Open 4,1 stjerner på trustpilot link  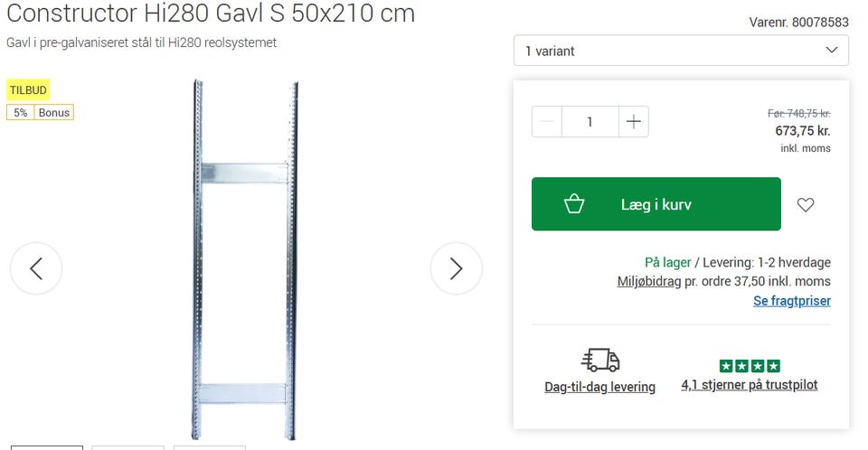click(x=750, y=385)
